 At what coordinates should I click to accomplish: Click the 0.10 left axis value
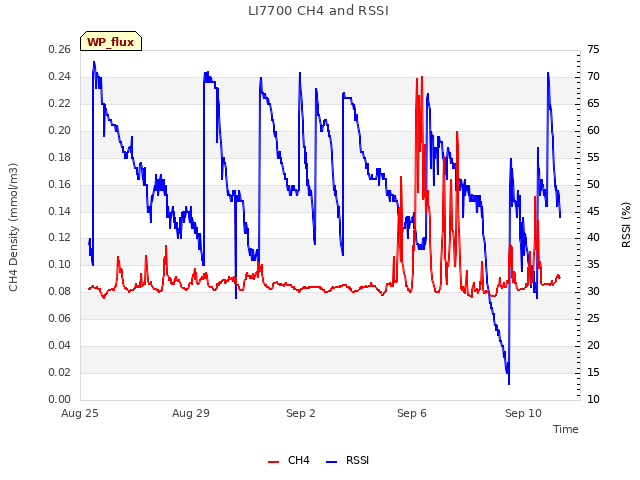60,264
